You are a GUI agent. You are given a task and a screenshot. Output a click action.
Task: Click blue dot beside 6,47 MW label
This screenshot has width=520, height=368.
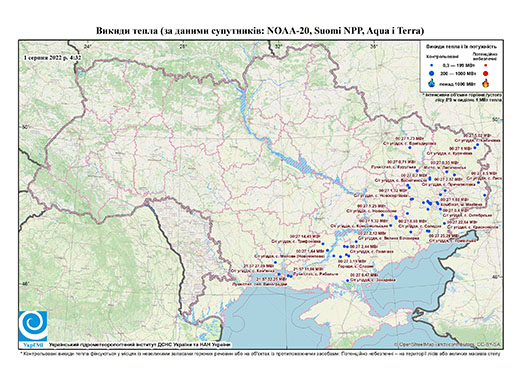pos(347,281)
